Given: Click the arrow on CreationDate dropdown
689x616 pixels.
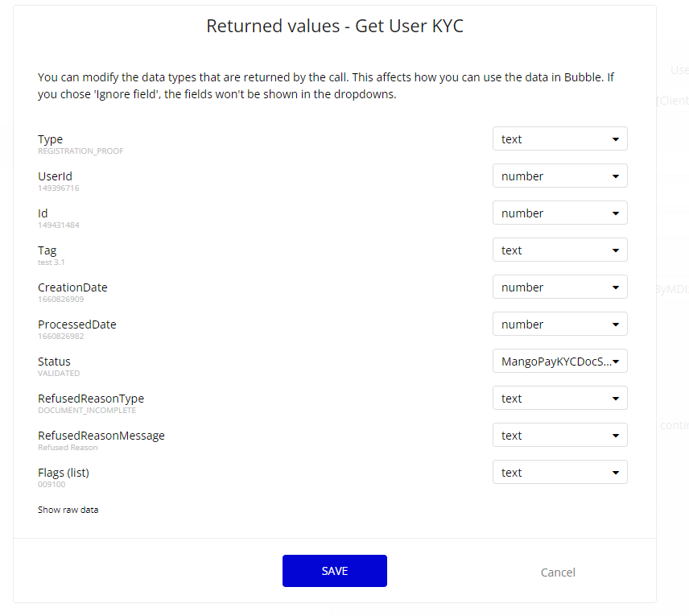Looking at the screenshot, I should click(616, 287).
